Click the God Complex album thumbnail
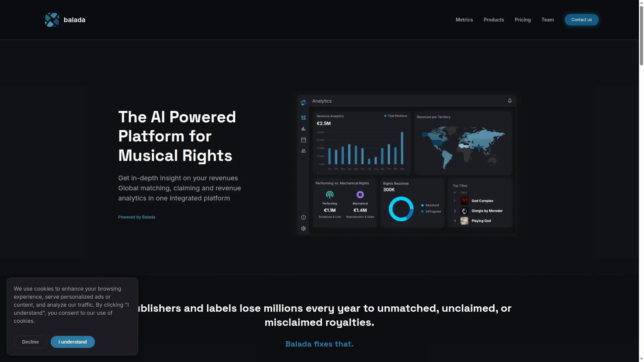This screenshot has width=644, height=362. [x=465, y=201]
